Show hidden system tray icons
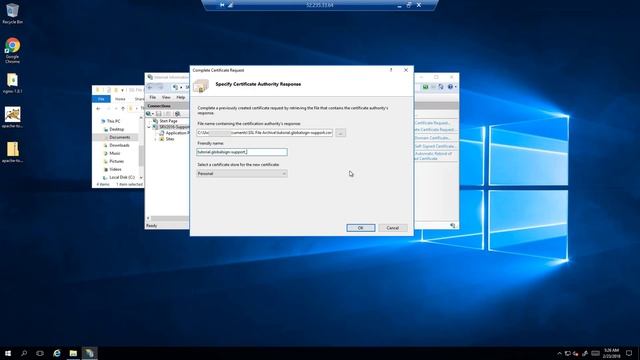The width and height of the screenshot is (640, 360). click(x=559, y=353)
